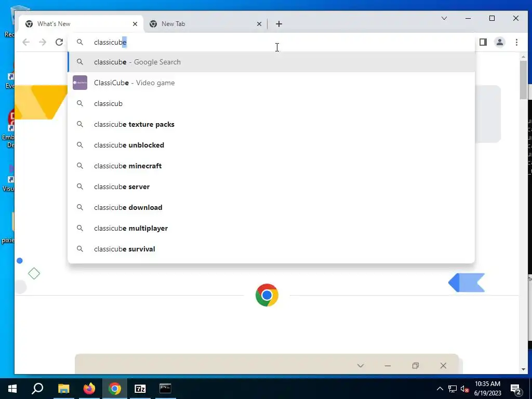Click the muted volume tray icon
Viewport: 532px width, 399px height.
464,389
